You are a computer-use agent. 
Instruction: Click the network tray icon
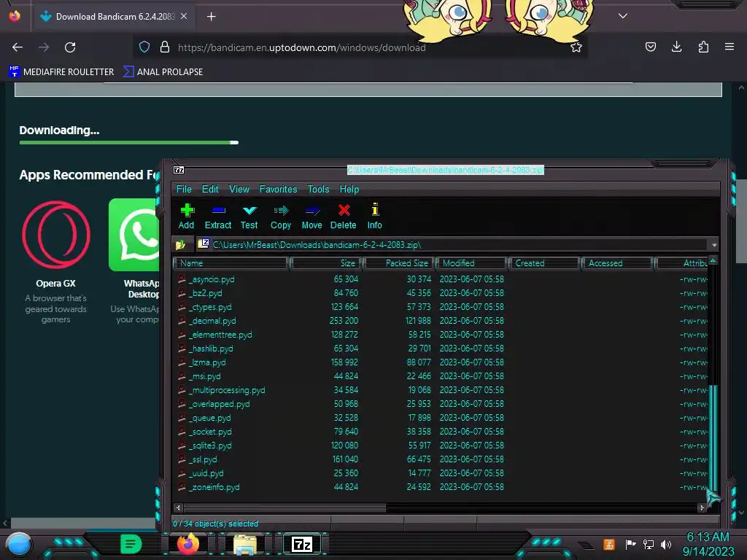click(x=648, y=544)
